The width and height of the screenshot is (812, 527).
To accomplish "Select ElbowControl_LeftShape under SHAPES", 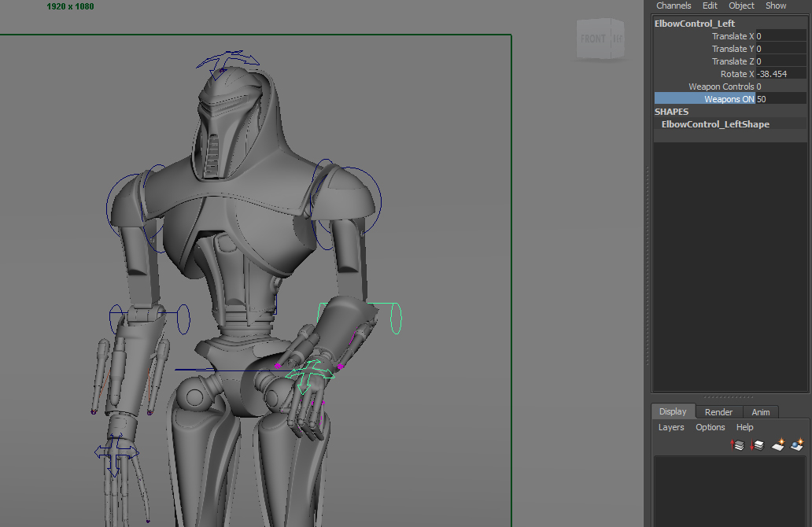I will 714,124.
